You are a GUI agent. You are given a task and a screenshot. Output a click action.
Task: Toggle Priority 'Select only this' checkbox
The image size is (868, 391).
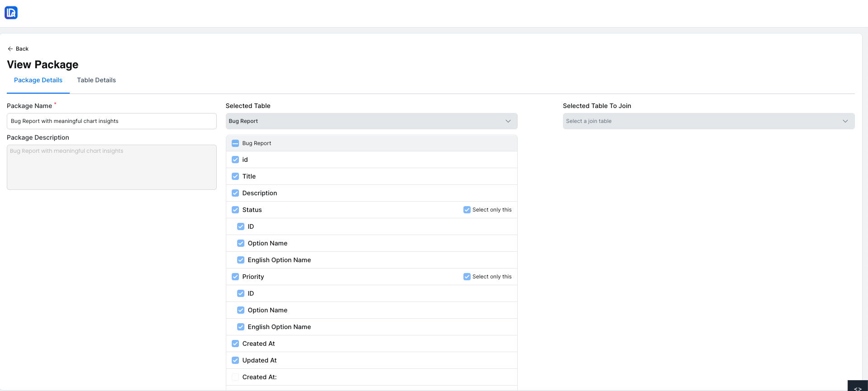[467, 277]
